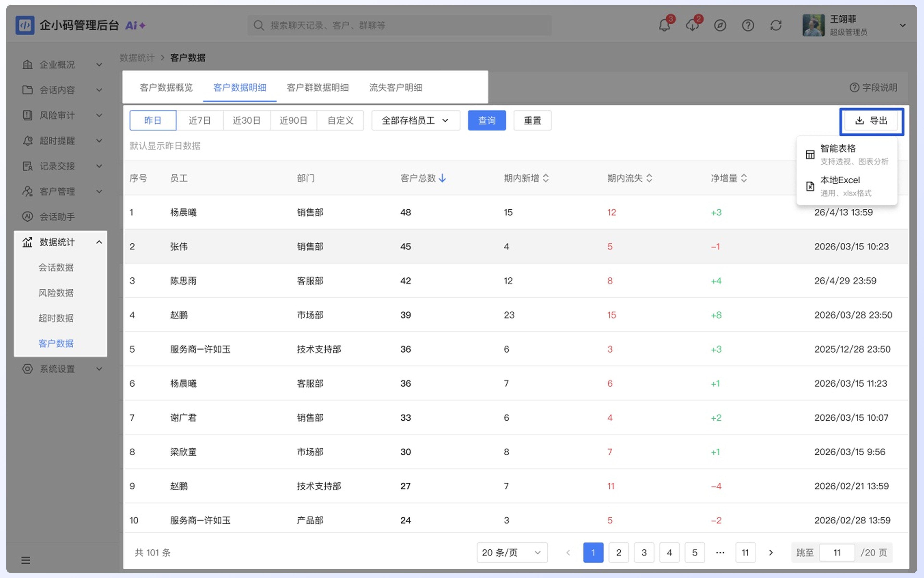Click the 客户管理 people icon
The height and width of the screenshot is (578, 924).
[x=27, y=191]
